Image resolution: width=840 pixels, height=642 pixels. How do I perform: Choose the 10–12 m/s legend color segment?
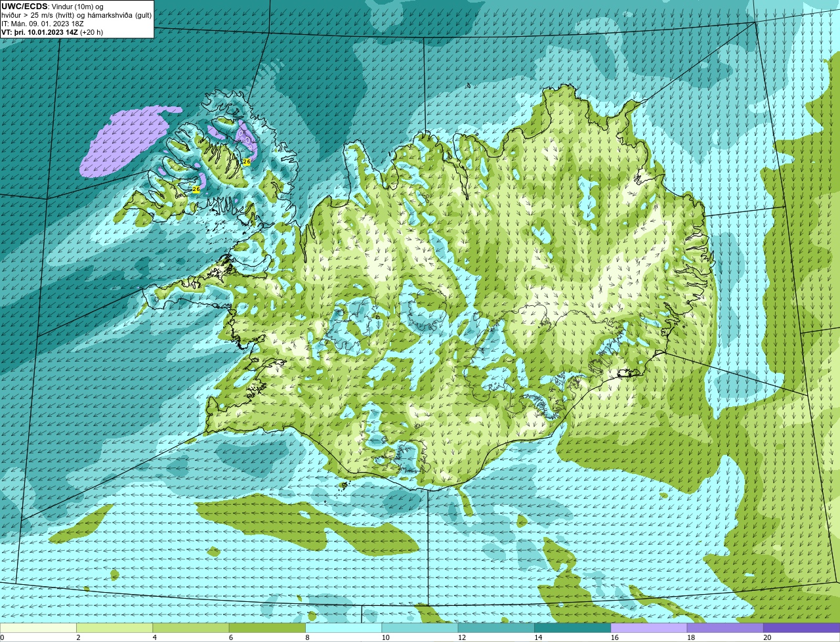[x=420, y=628]
